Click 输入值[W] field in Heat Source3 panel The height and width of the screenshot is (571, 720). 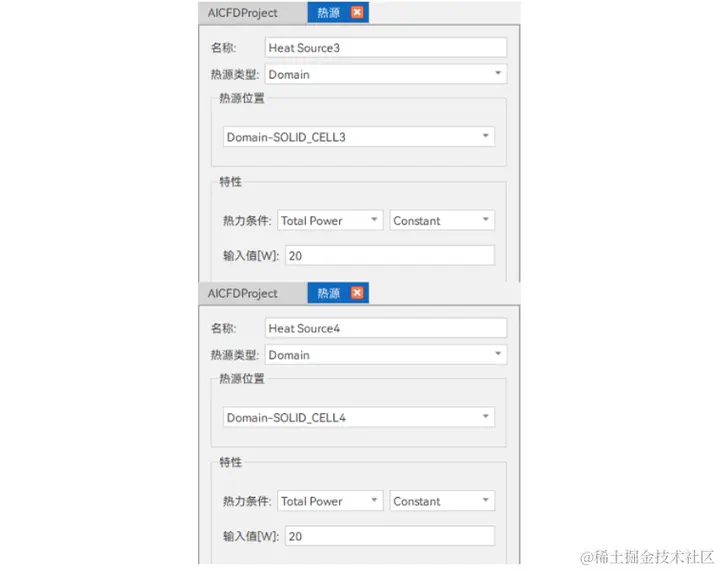pyautogui.click(x=390, y=255)
